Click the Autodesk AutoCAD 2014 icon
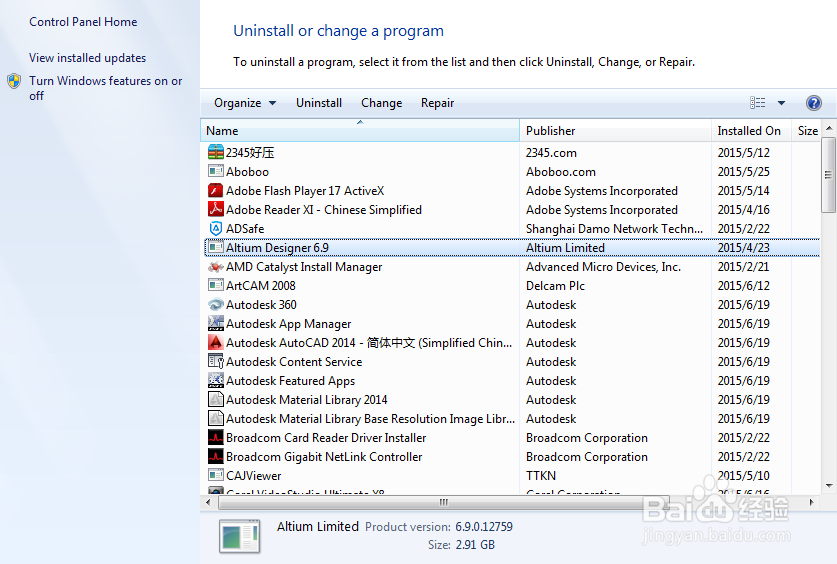 (216, 343)
